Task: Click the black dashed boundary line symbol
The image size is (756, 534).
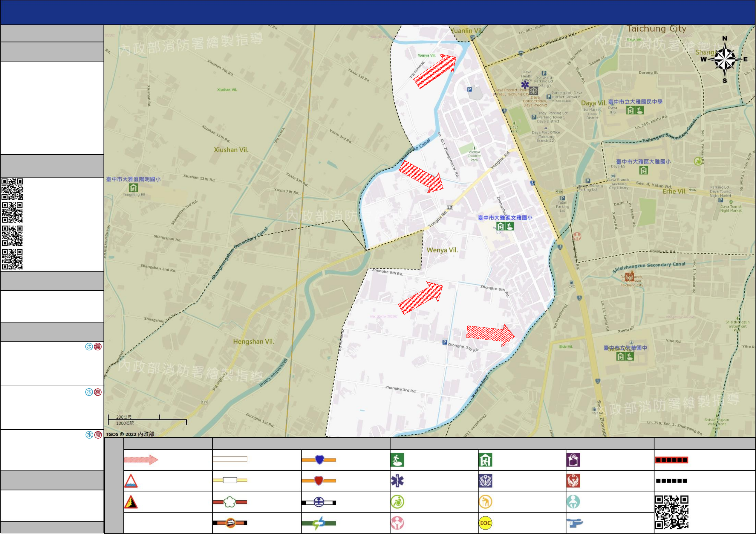Action: 671,481
